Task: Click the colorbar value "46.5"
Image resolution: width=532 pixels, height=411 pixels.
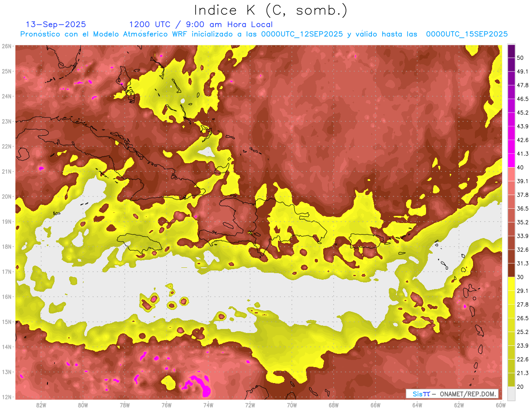Action: point(523,99)
